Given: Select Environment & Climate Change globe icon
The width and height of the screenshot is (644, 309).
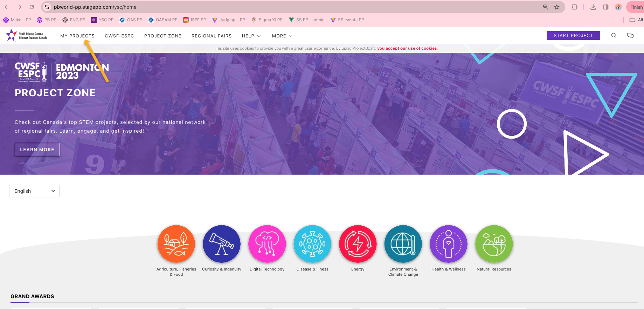Looking at the screenshot, I should point(403,244).
